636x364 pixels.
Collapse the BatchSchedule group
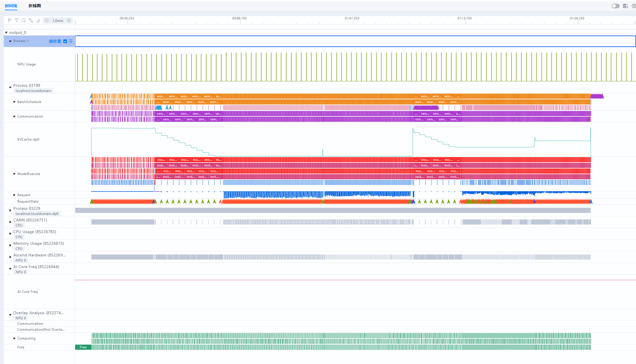point(14,102)
